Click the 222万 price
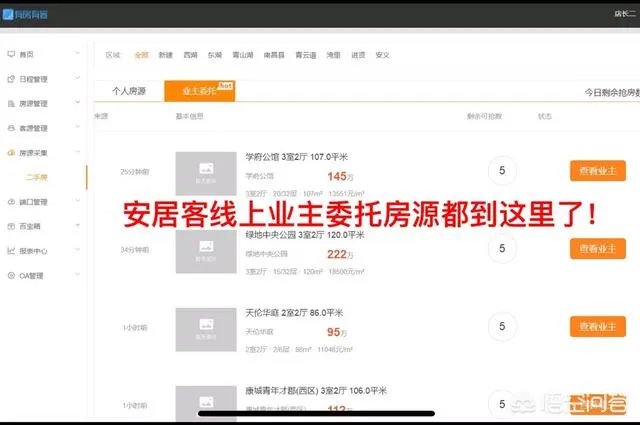 340,254
